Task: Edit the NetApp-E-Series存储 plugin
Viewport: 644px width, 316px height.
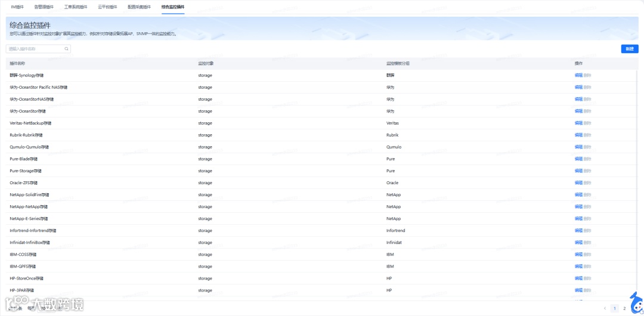Action: [x=578, y=219]
